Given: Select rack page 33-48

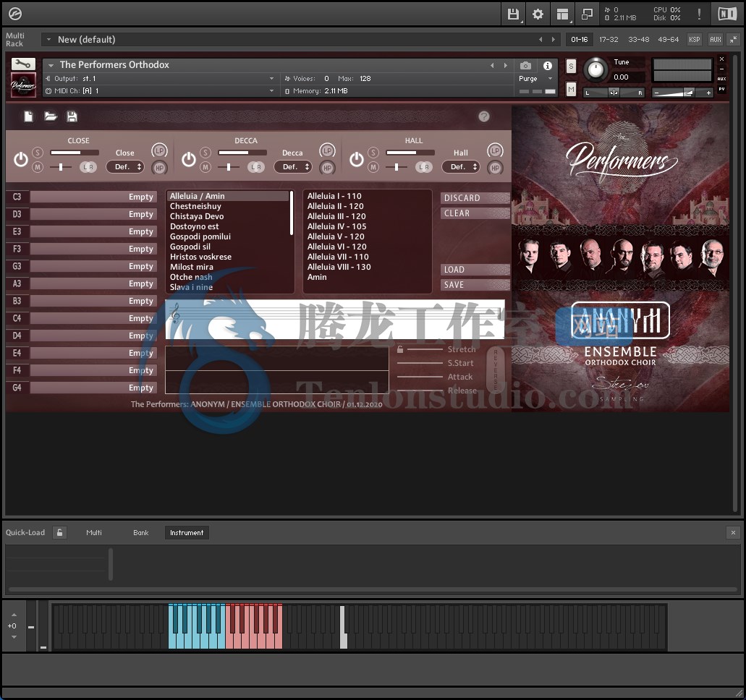Looking at the screenshot, I should coord(638,40).
